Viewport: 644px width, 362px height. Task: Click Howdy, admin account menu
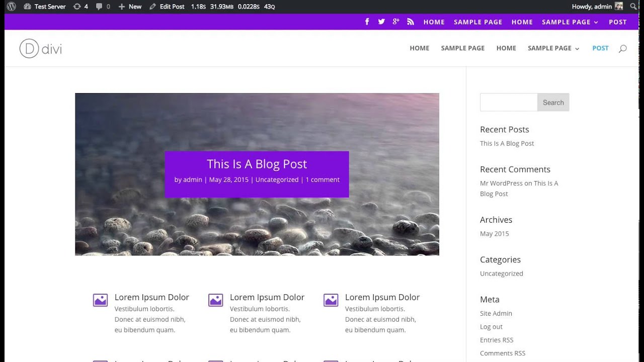pos(597,7)
